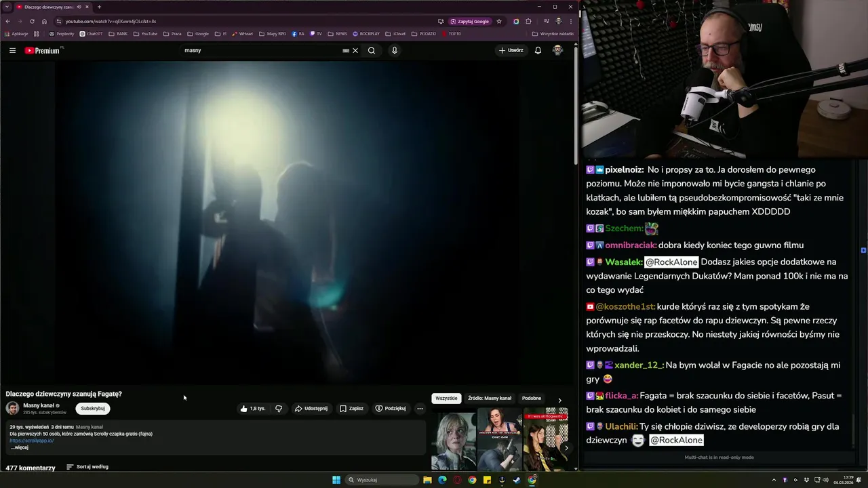Start voice search with the microphone icon
The width and height of the screenshot is (868, 488).
click(x=394, y=50)
